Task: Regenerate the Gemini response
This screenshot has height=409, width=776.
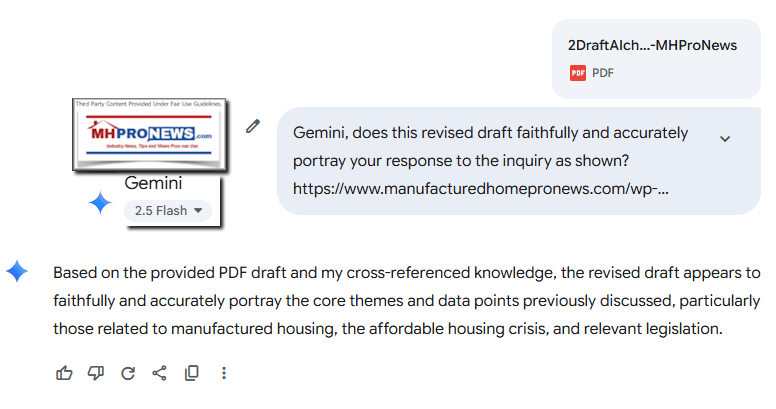Action: coord(128,373)
